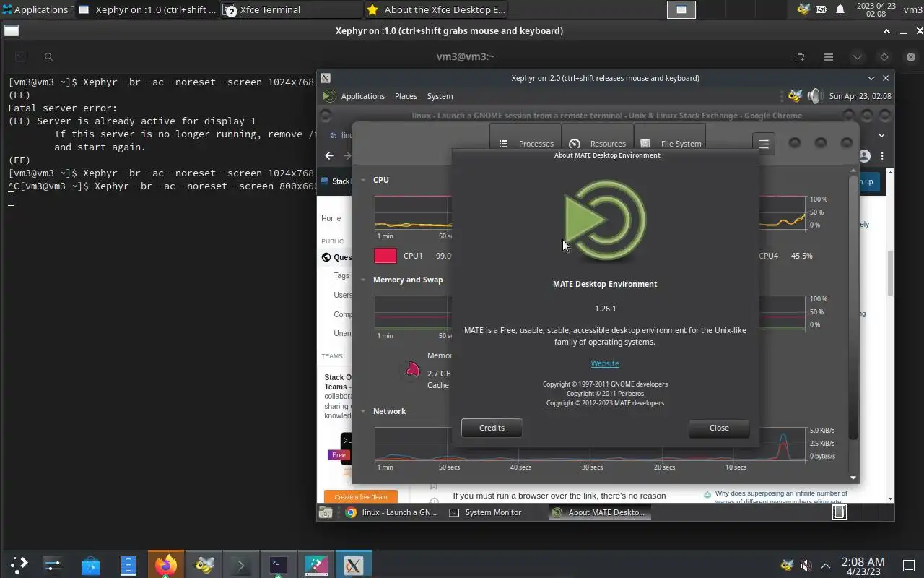Viewport: 924px width, 578px height.
Task: Open new terminal tab icon in header
Action: pos(800,57)
